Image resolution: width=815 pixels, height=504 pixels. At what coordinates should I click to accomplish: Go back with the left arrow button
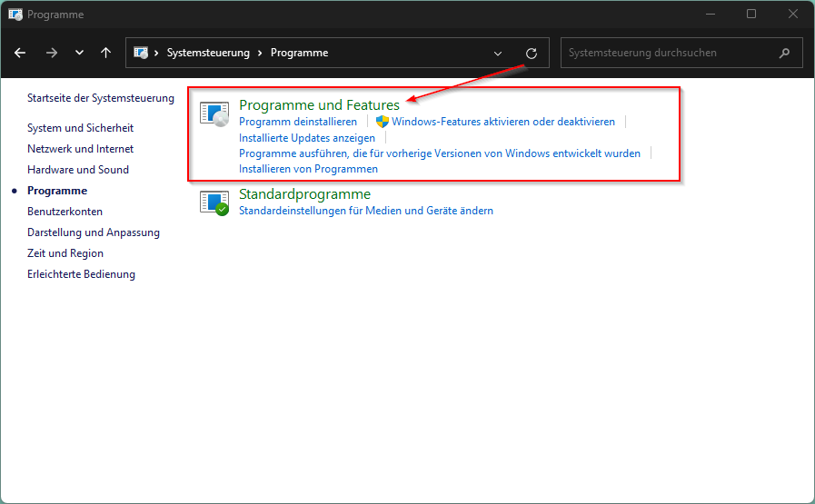[x=20, y=53]
